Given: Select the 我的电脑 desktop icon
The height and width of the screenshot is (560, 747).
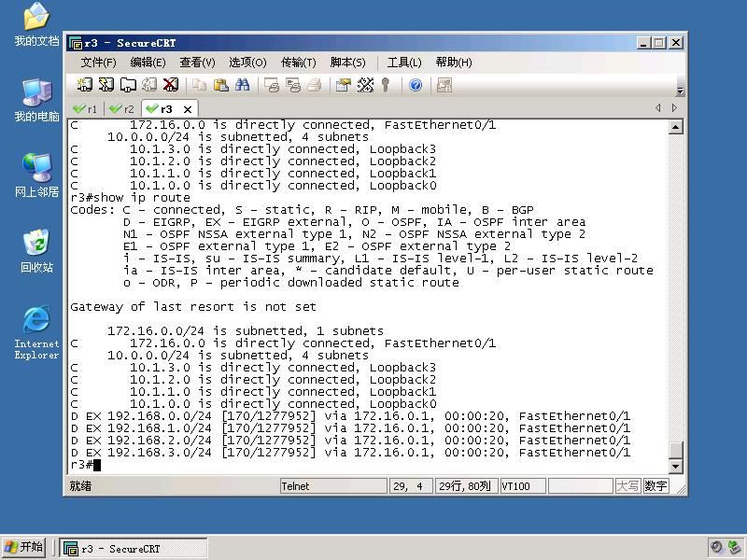Looking at the screenshot, I should click(36, 101).
